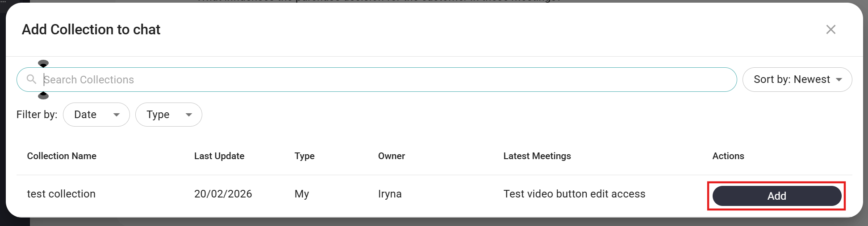The width and height of the screenshot is (868, 226).
Task: Click the magnifier search icon
Action: pos(31,79)
